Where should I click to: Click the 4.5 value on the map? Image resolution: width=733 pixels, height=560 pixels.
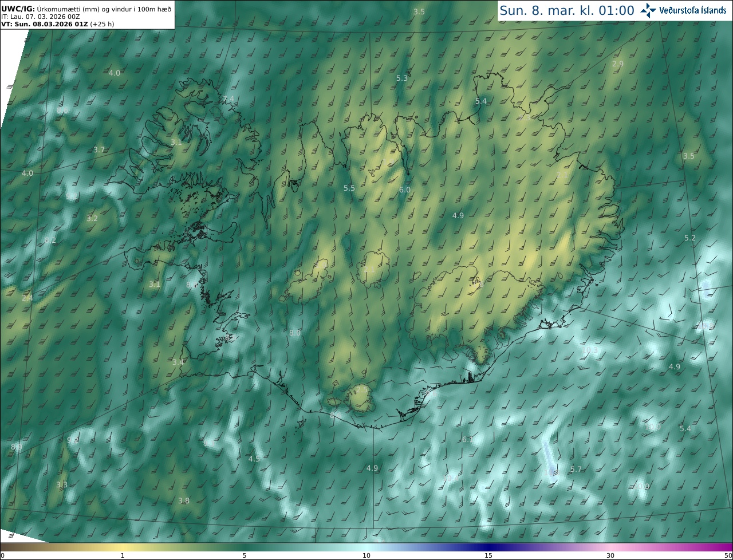coord(254,459)
